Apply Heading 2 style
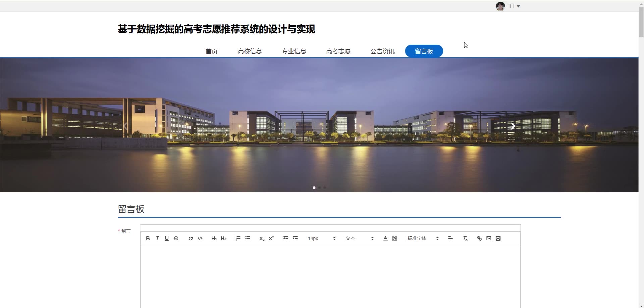Viewport: 644px width, 308px height. click(x=224, y=238)
